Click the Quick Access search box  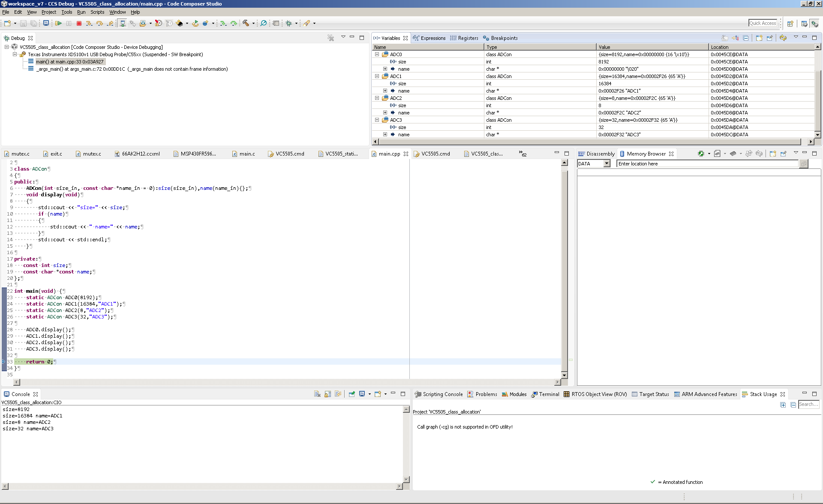[x=763, y=23]
